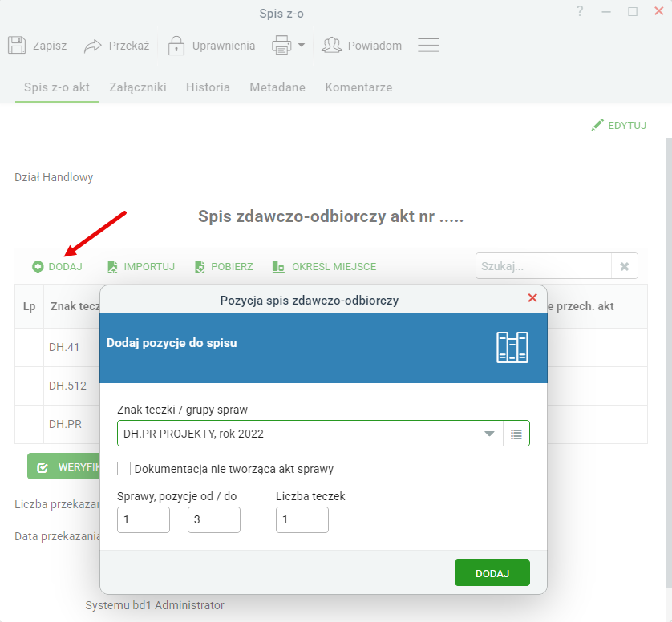Click the Powiadom users icon
Screen dimensions: 672x622
tap(332, 45)
